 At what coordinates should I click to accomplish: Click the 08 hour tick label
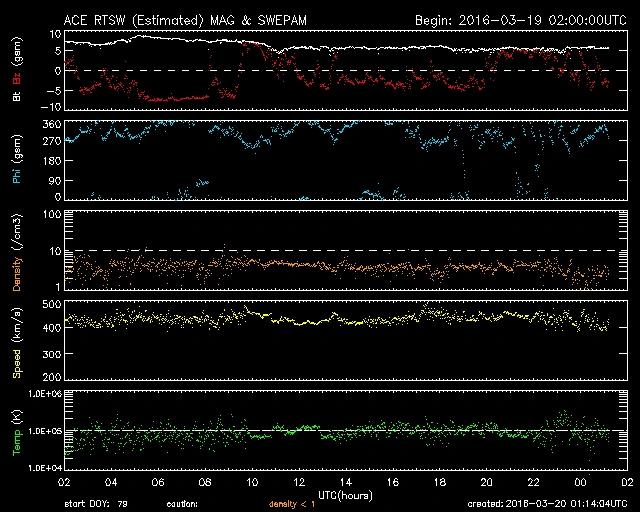(205, 483)
